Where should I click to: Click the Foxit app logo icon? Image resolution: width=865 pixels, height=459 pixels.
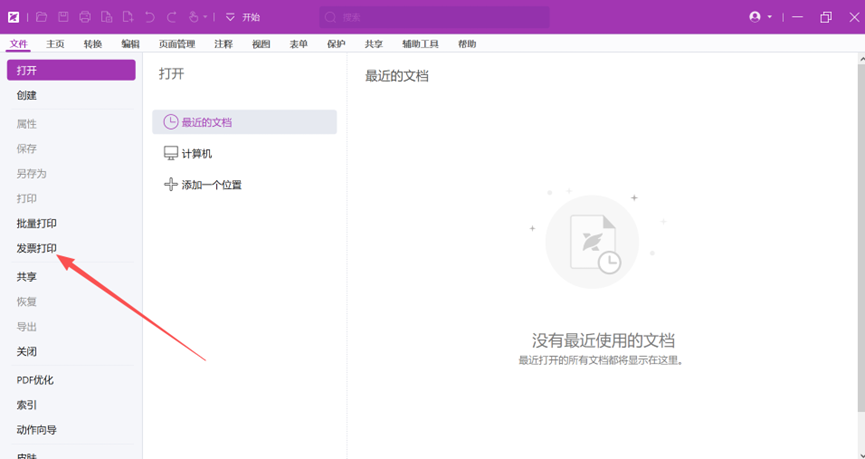pos(14,17)
